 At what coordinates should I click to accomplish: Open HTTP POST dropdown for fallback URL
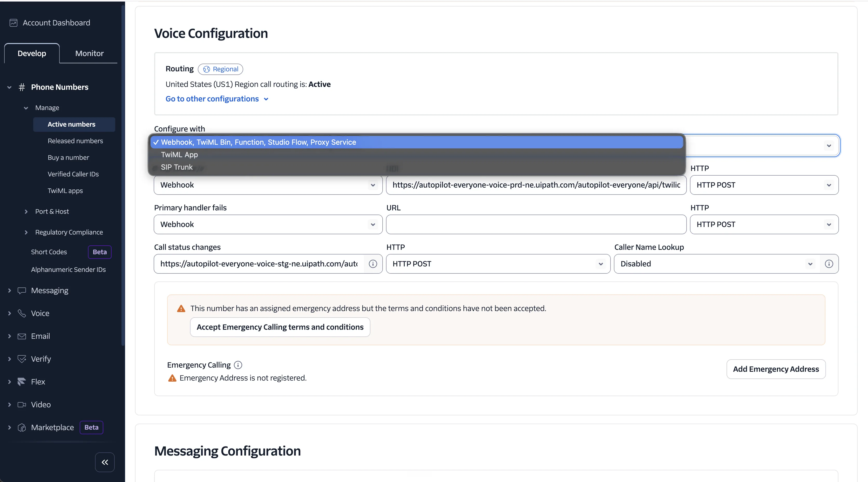coord(764,224)
